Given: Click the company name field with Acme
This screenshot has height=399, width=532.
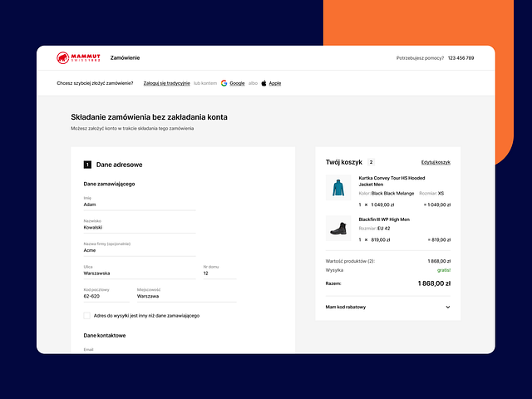Looking at the screenshot, I should 139,249.
